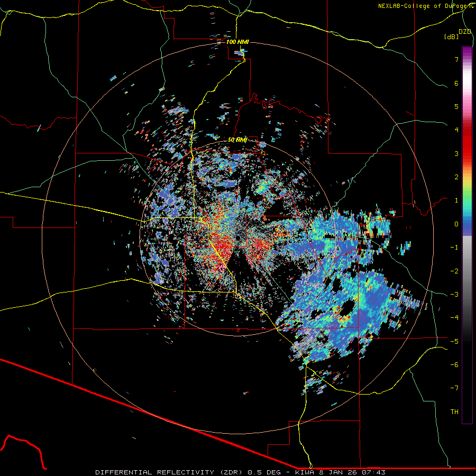476x476 pixels.
Task: Click the 100 NMI range ring label
Action: click(237, 42)
